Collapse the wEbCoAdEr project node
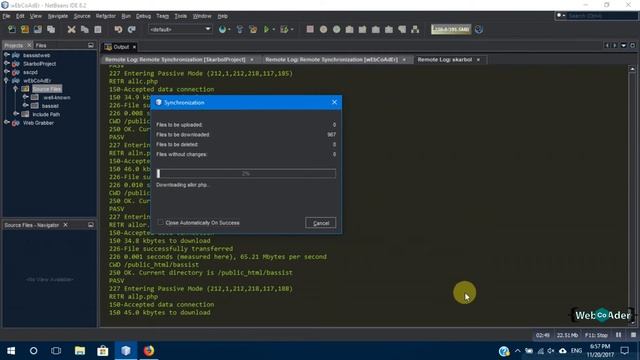640x360 pixels. [x=7, y=80]
